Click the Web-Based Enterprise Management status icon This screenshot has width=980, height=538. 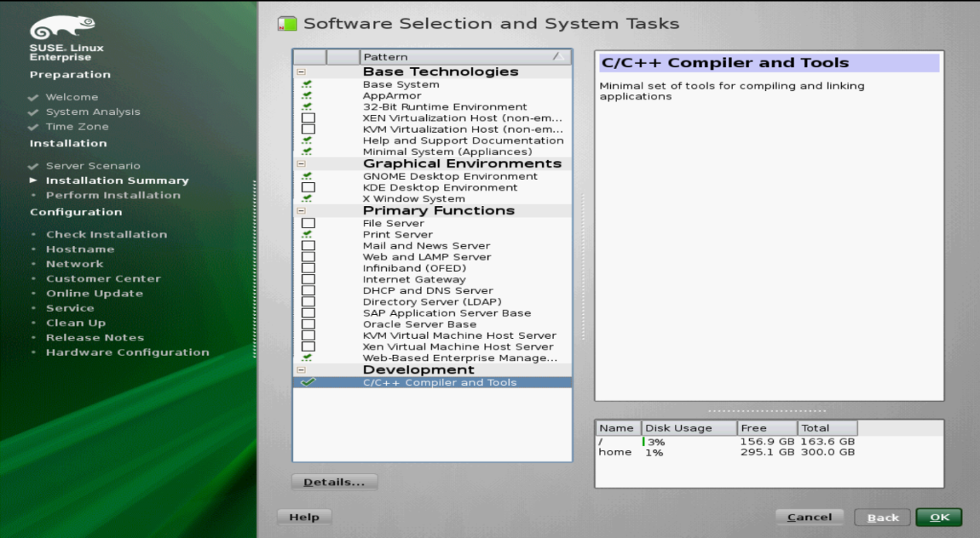(x=308, y=358)
